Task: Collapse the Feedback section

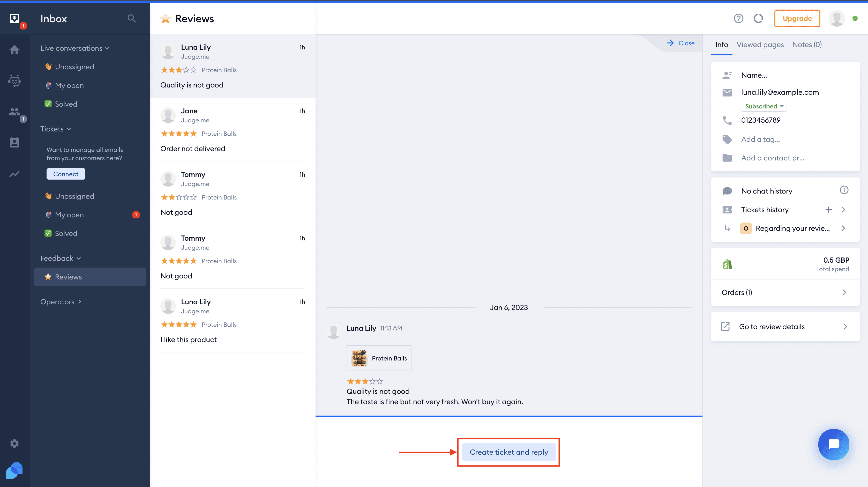Action: coord(60,258)
